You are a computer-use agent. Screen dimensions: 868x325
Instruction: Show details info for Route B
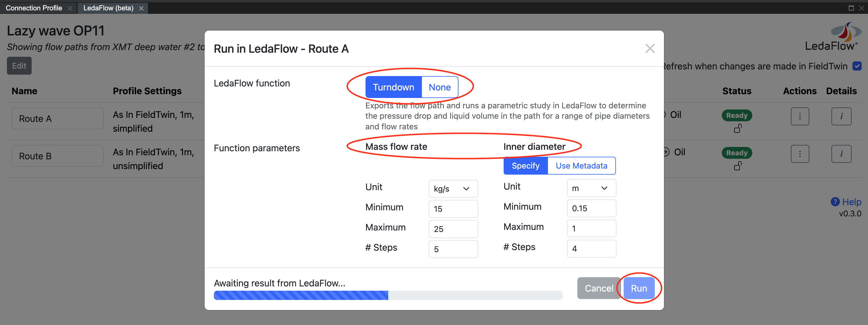(x=841, y=154)
